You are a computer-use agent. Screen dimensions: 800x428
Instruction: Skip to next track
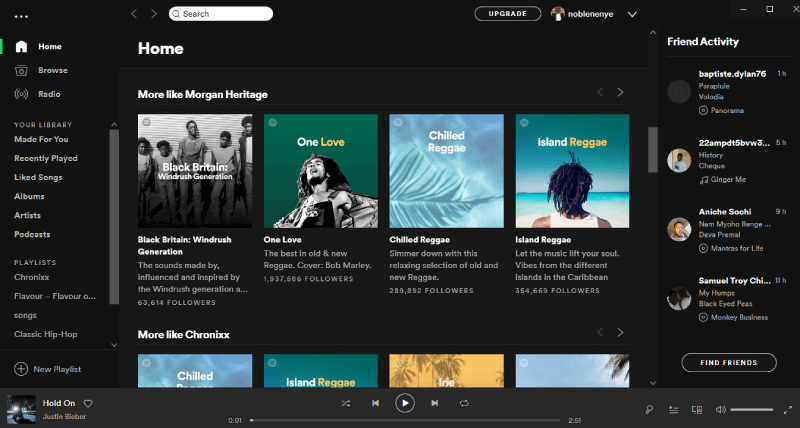point(435,403)
